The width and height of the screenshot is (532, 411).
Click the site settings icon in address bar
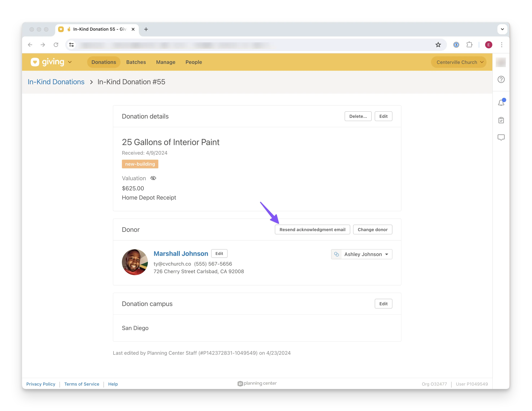(71, 45)
